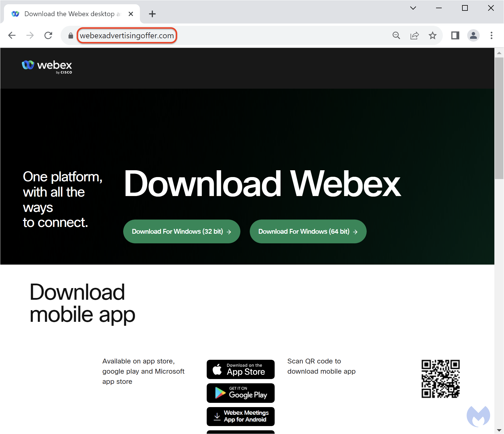
Task: Maximize the browser window
Action: [465, 8]
